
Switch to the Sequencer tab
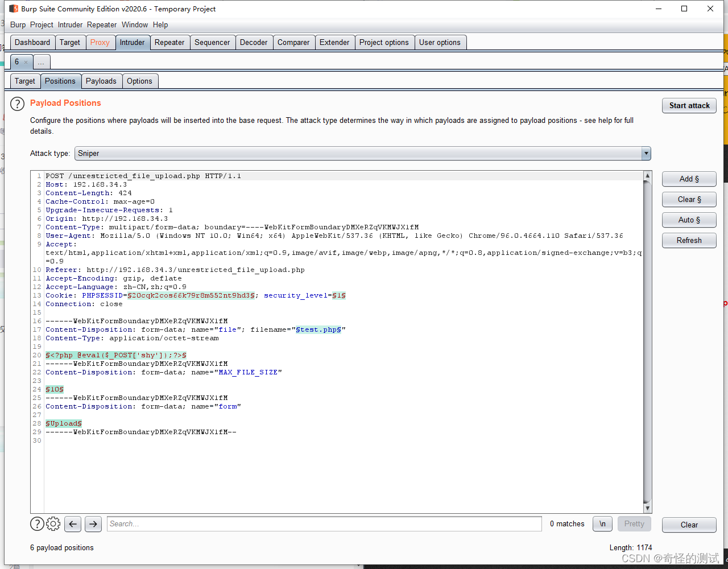(212, 42)
